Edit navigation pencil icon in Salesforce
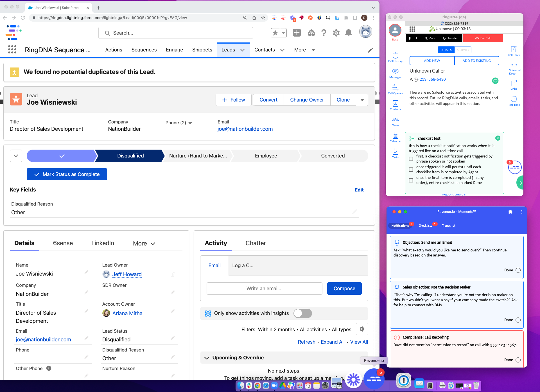The width and height of the screenshot is (540, 392). click(x=370, y=50)
